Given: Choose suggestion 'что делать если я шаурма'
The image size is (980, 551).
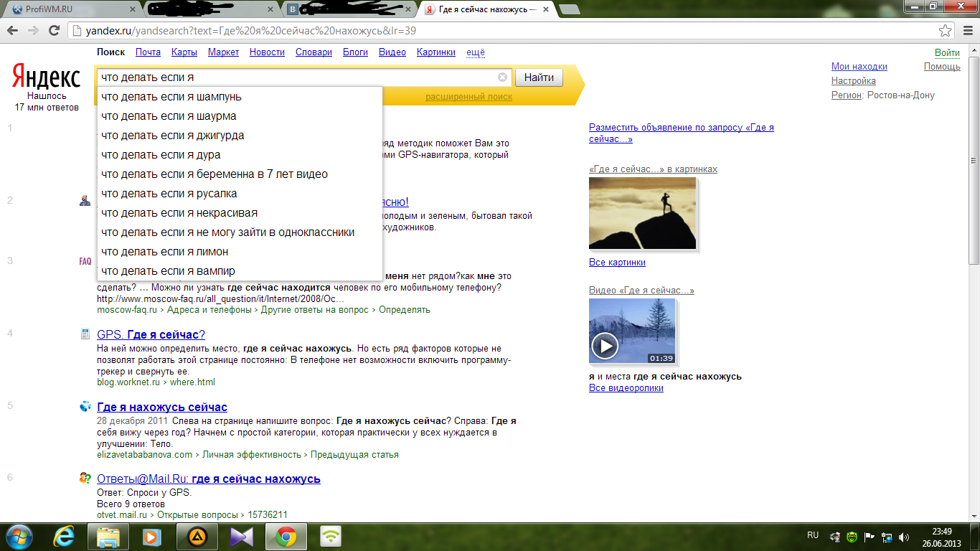Looking at the screenshot, I should tap(239, 116).
